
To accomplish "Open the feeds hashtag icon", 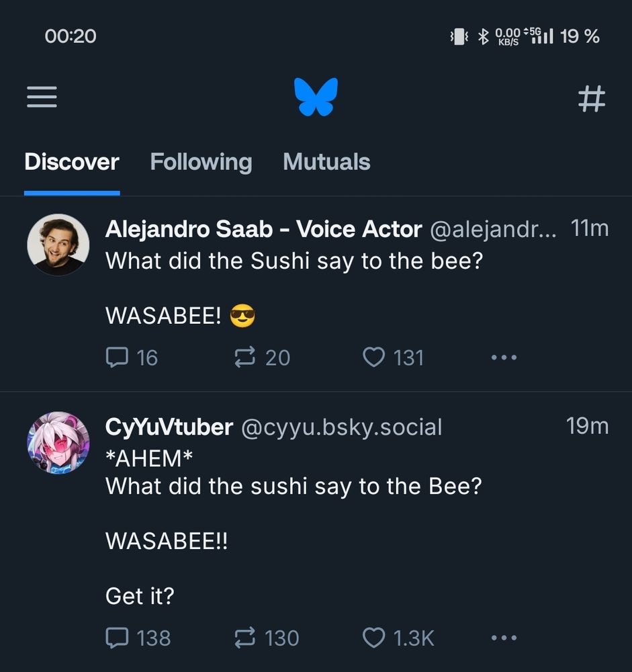I will coord(591,99).
